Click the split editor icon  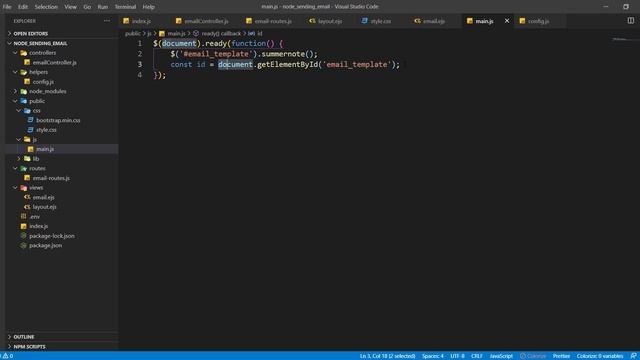[631, 21]
